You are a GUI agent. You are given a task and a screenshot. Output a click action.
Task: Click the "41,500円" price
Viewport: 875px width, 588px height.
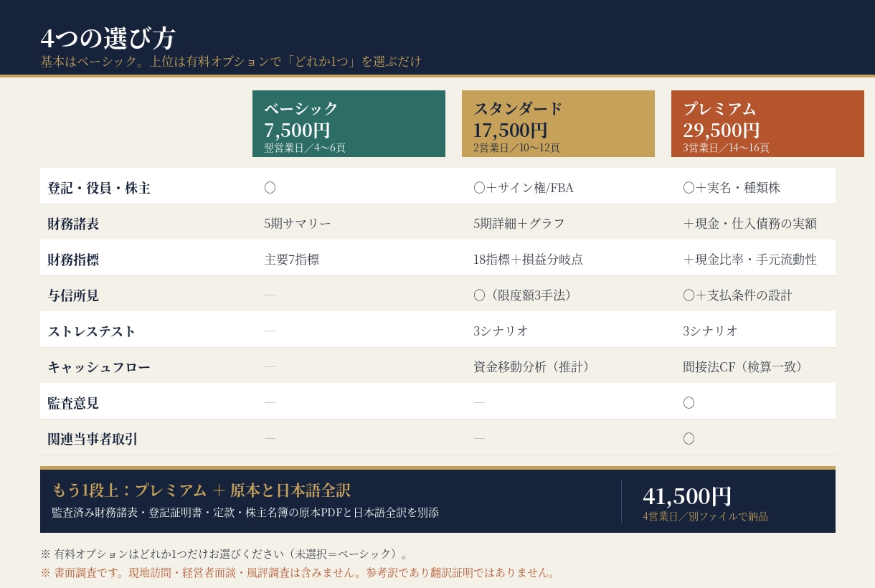pyautogui.click(x=687, y=496)
